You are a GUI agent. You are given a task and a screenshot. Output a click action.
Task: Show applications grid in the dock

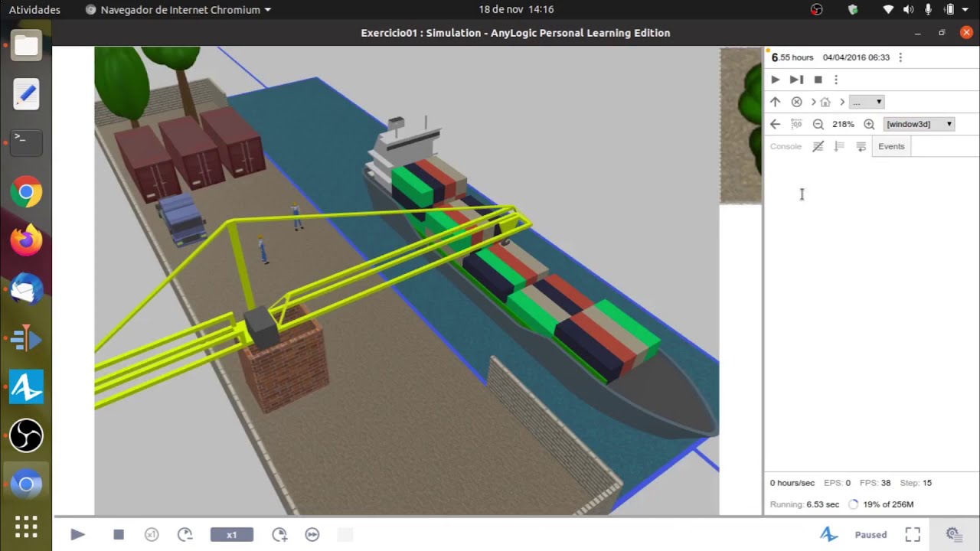(x=26, y=527)
